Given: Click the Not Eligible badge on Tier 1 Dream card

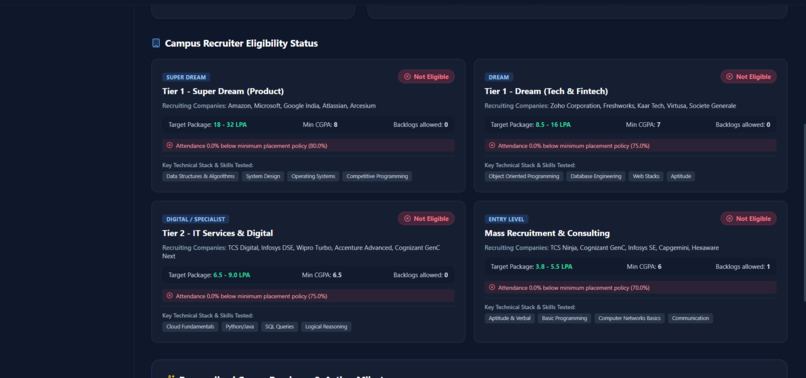Looking at the screenshot, I should [x=748, y=77].
